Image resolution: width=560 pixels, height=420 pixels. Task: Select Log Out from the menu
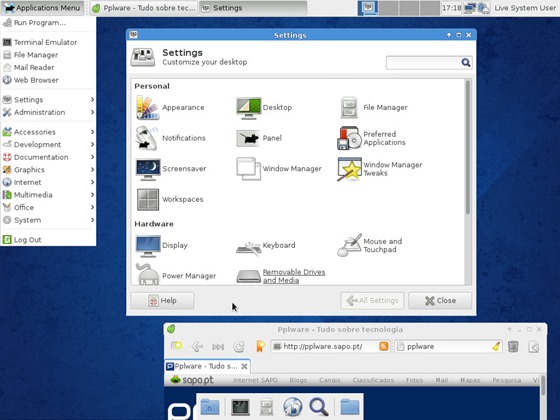pyautogui.click(x=48, y=240)
